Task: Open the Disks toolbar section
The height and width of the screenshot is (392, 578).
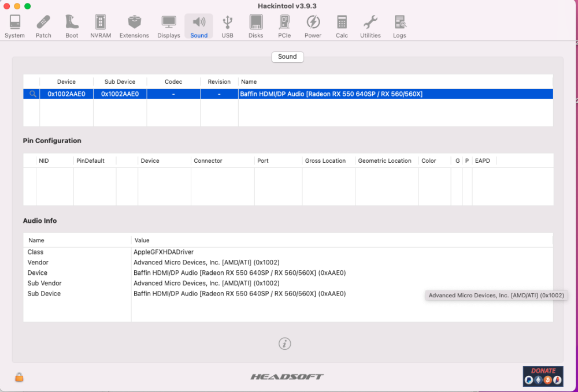Action: click(256, 27)
